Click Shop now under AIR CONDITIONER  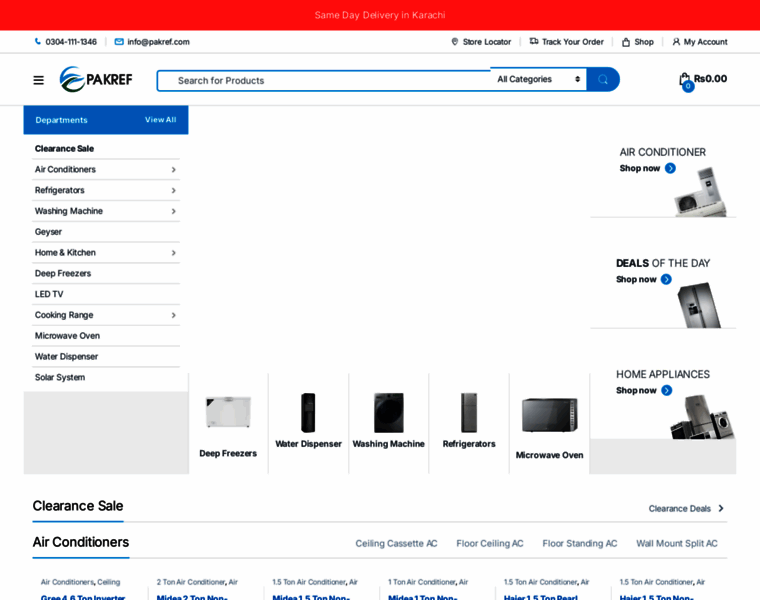pyautogui.click(x=640, y=168)
